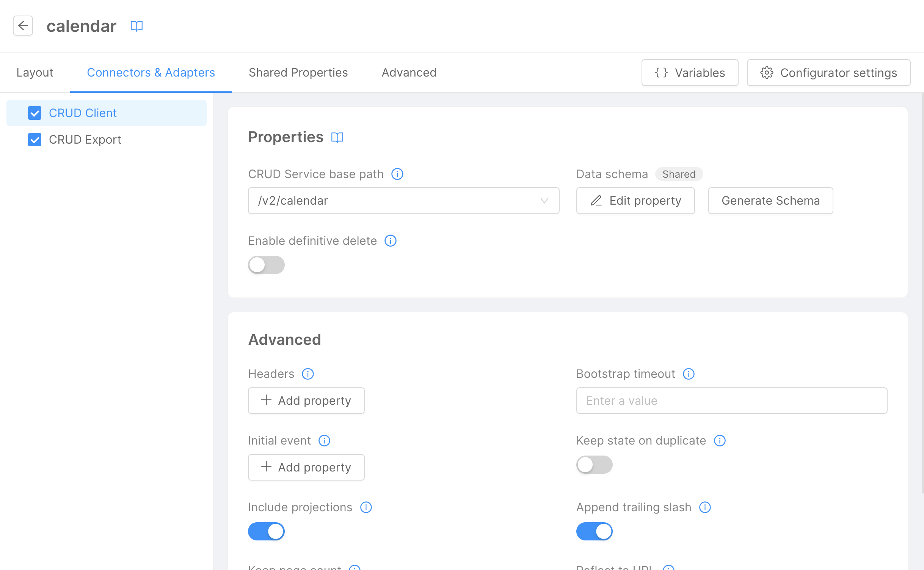Click Edit property for the data schema

(635, 200)
